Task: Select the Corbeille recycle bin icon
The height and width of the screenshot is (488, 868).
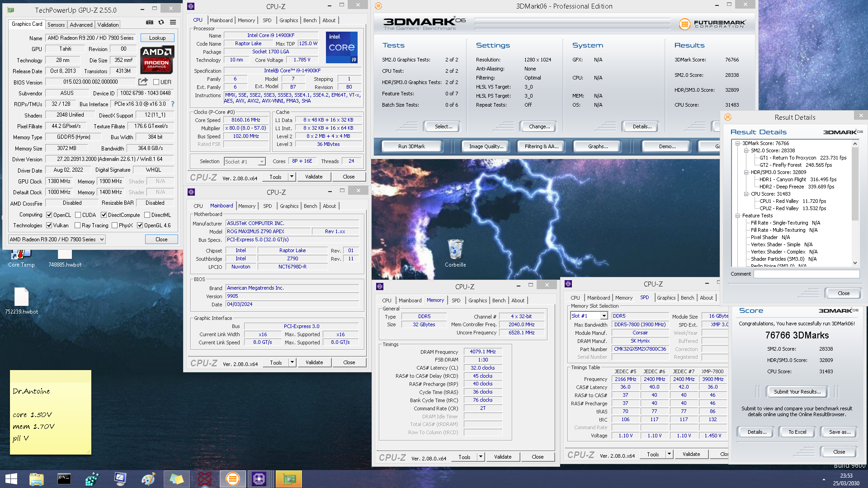Action: (455, 253)
